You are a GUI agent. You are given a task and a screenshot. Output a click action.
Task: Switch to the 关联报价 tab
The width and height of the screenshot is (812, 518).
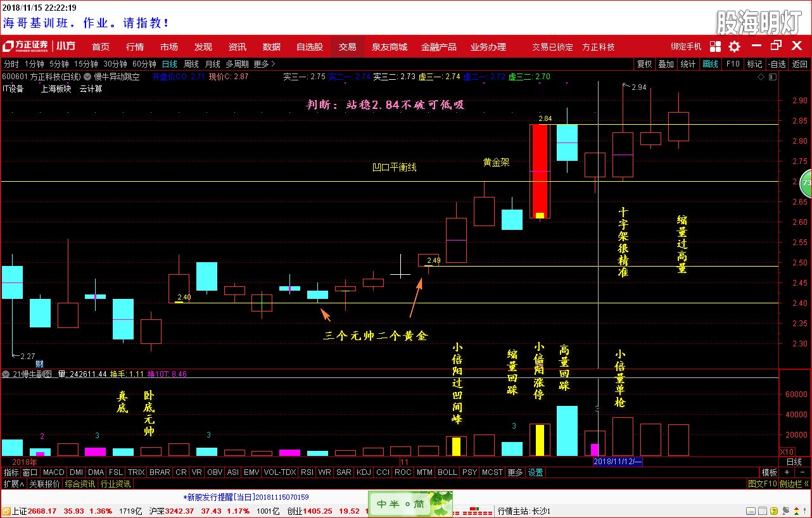point(44,484)
